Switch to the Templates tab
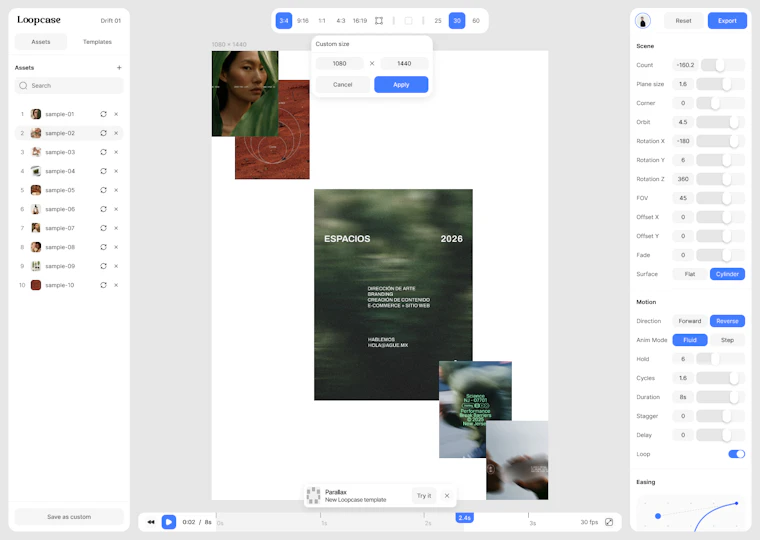 pos(97,42)
